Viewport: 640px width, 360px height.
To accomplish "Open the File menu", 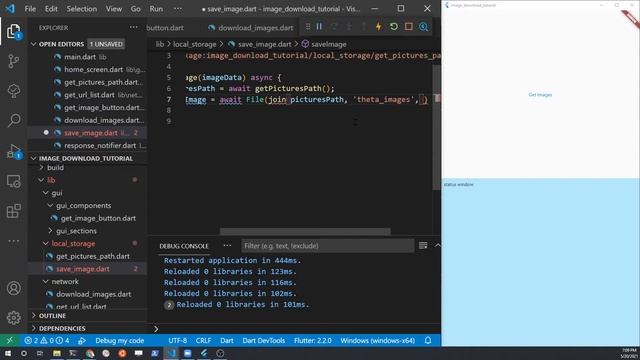I will coord(30,9).
